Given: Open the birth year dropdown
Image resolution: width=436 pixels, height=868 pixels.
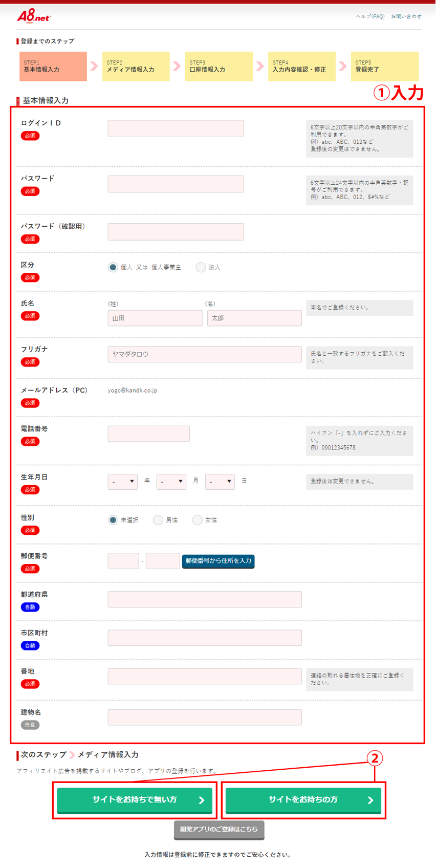Looking at the screenshot, I should point(123,482).
